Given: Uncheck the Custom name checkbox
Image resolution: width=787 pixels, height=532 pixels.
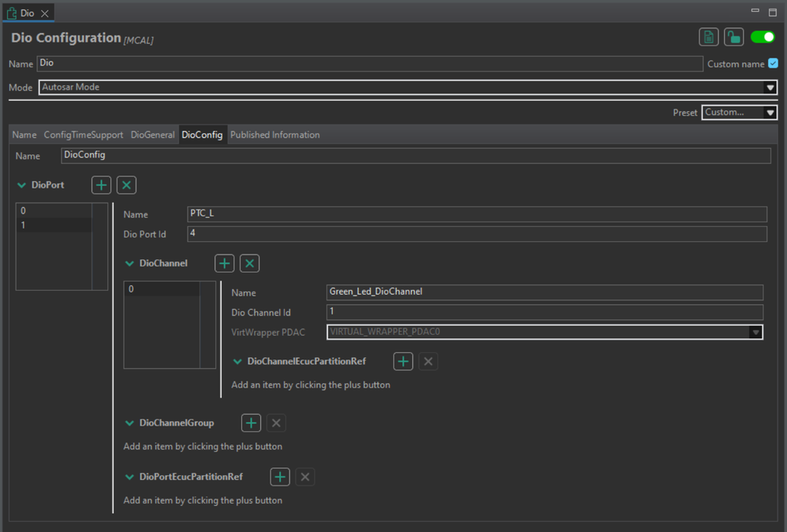Looking at the screenshot, I should pos(773,64).
